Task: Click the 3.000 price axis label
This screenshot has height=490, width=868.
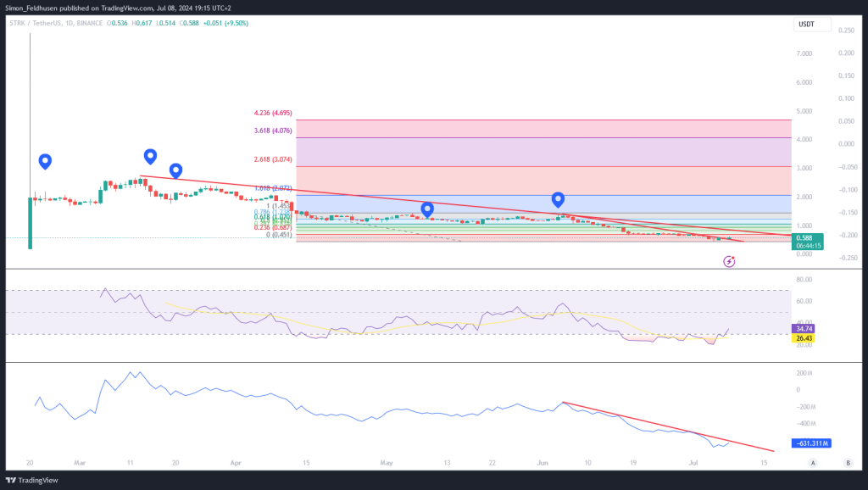Action: click(x=804, y=169)
